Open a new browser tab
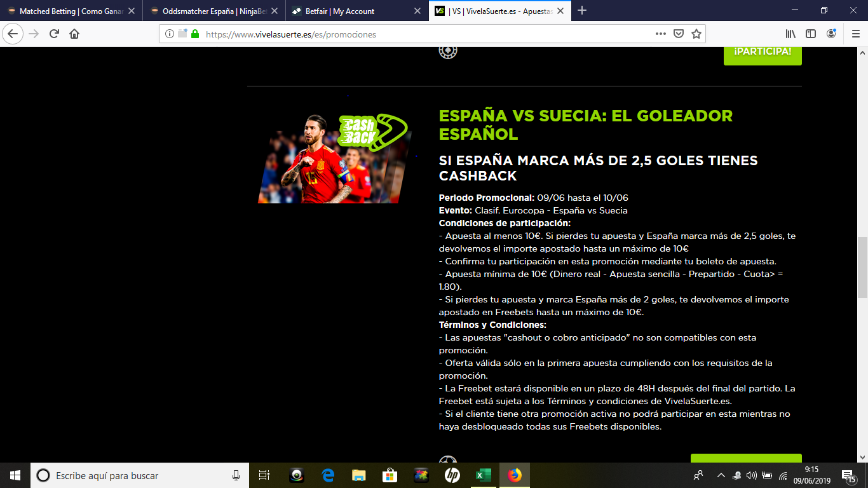The width and height of the screenshot is (868, 488). (582, 11)
